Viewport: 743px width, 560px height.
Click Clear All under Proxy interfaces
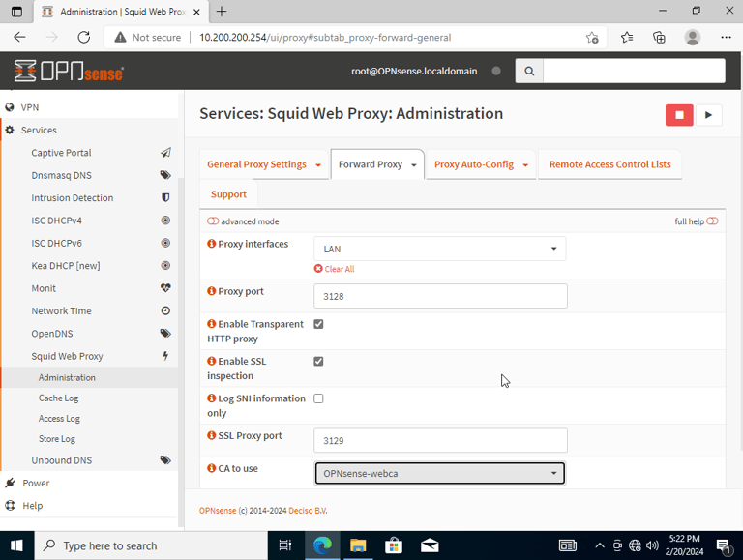click(x=334, y=269)
